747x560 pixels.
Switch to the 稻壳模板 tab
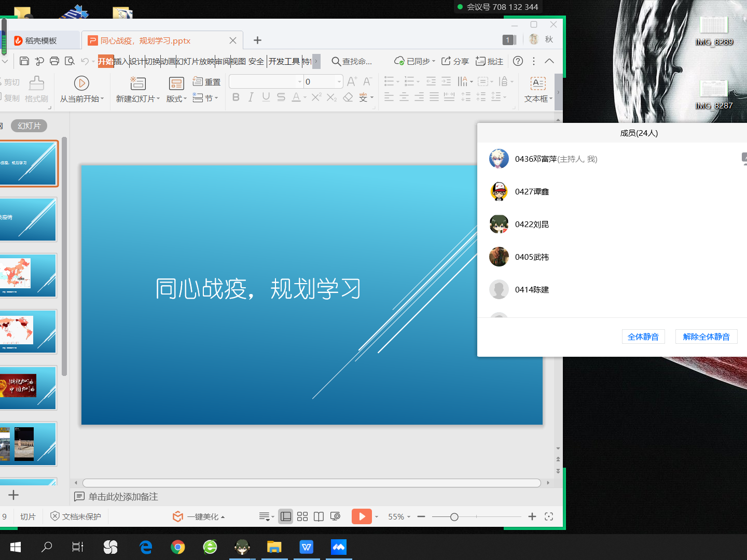click(40, 40)
